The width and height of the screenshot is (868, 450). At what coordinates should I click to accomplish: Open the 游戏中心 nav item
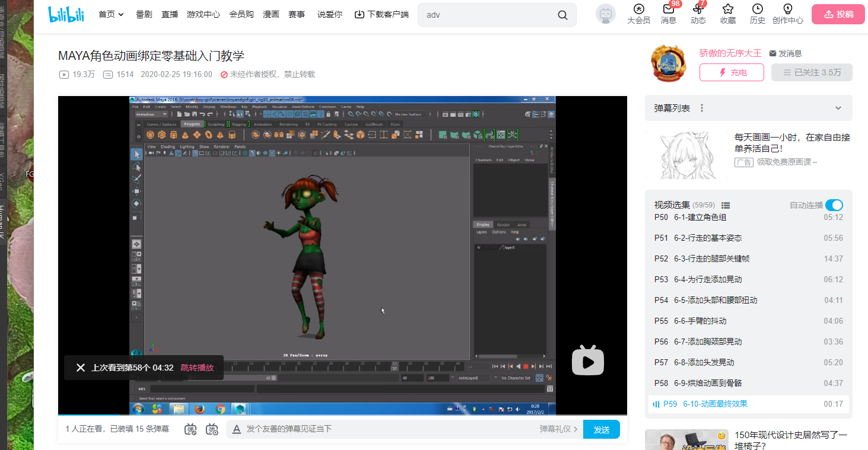click(x=204, y=14)
